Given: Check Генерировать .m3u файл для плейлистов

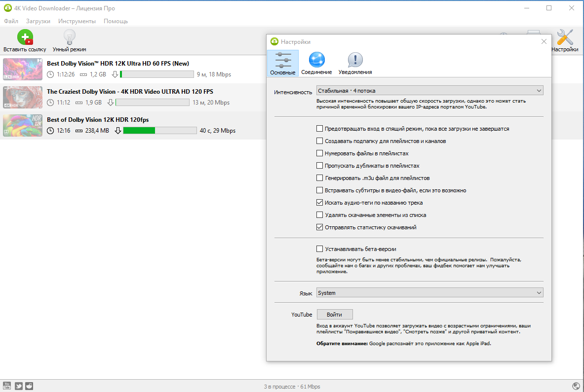Looking at the screenshot, I should coord(319,178).
